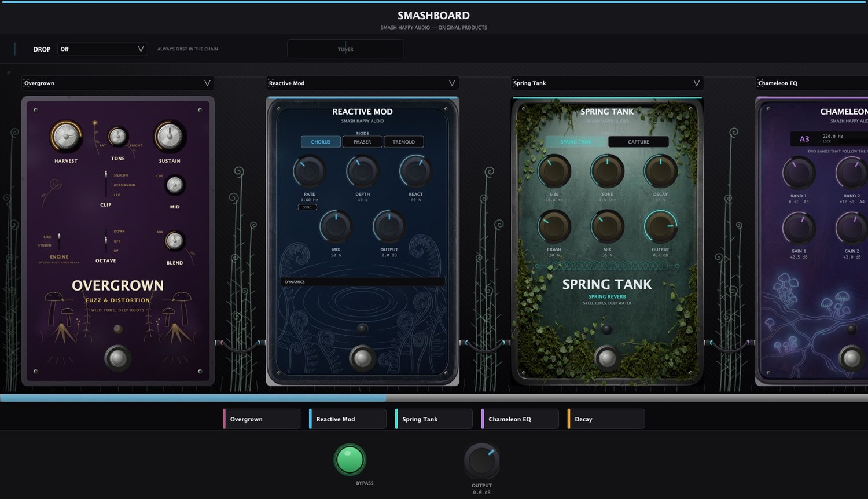Click the Decay knob on Spring Tank
The image size is (868, 499).
[660, 171]
